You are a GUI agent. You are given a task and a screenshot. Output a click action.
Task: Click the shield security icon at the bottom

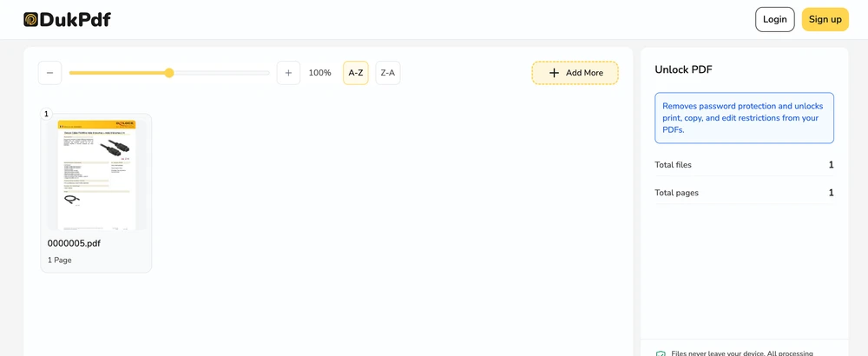pos(660,353)
